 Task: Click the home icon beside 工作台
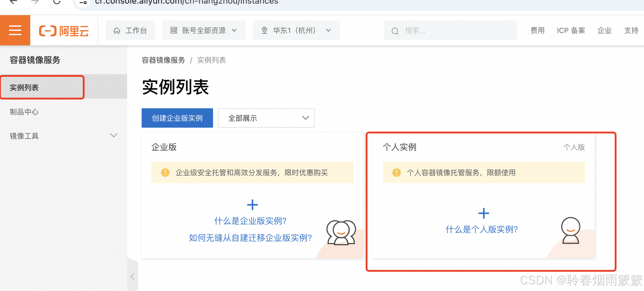pos(117,31)
